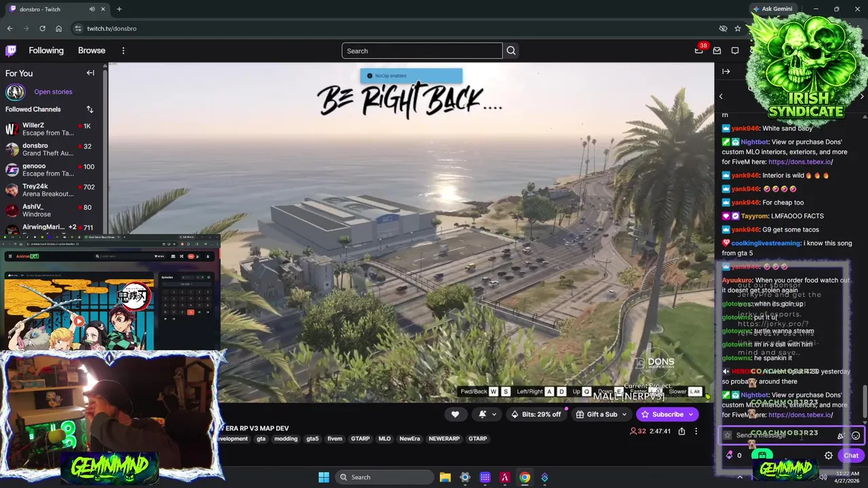The height and width of the screenshot is (488, 868).
Task: Share the stream with share icon
Action: pyautogui.click(x=682, y=431)
